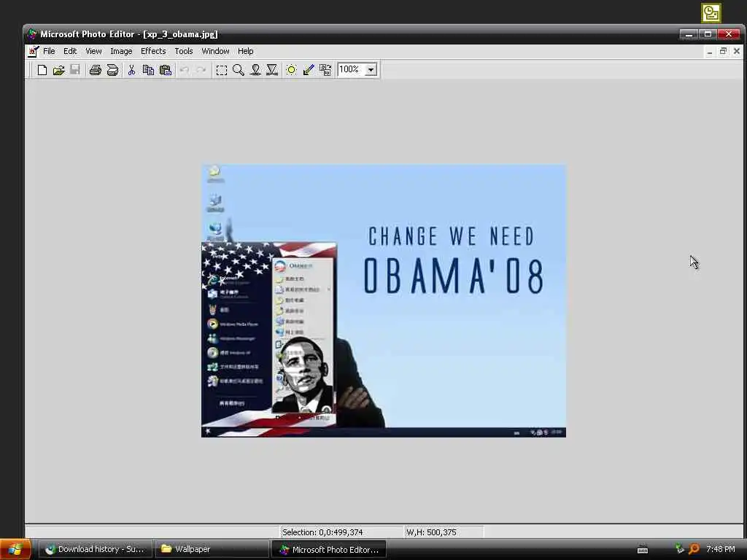Select the Set Transparent Color pencil tool
Image resolution: width=747 pixels, height=560 pixels.
(309, 70)
